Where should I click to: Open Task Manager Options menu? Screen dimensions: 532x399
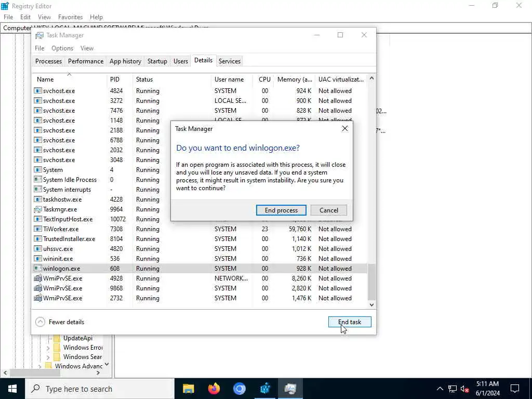62,48
